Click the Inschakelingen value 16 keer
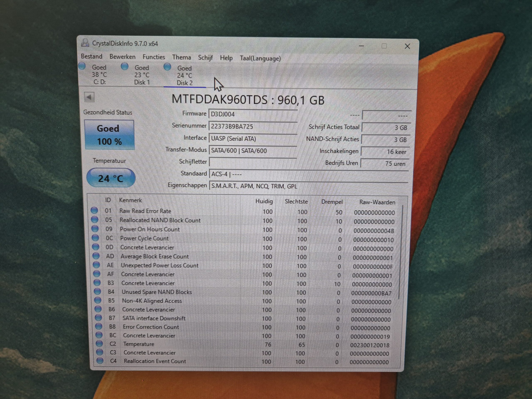 click(x=385, y=151)
